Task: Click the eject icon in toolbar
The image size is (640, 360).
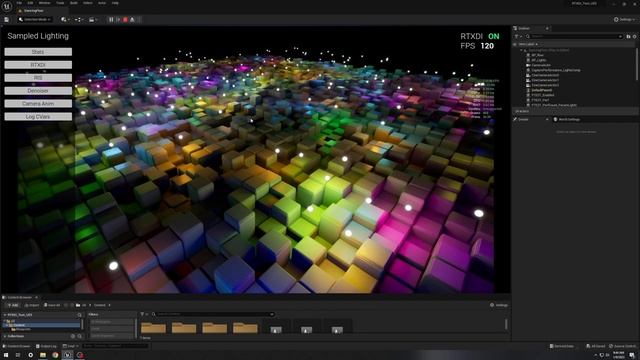Action: (x=132, y=20)
